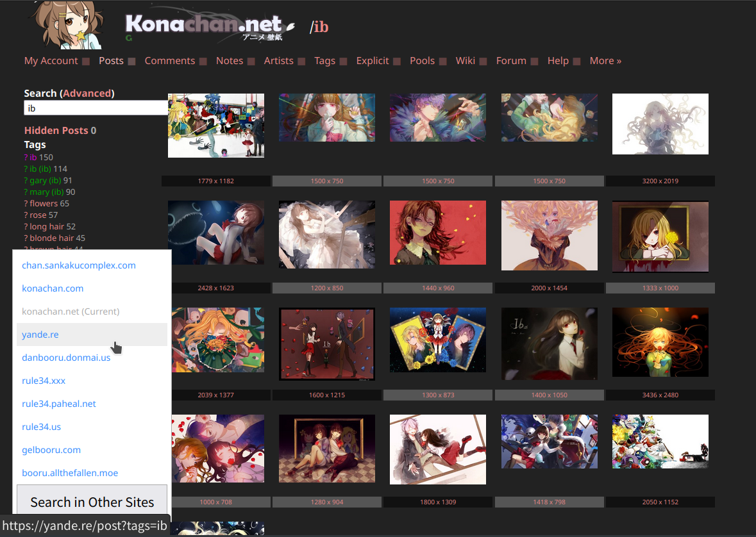Open submenu square next to My Account
This screenshot has width=756, height=537.
(x=86, y=62)
